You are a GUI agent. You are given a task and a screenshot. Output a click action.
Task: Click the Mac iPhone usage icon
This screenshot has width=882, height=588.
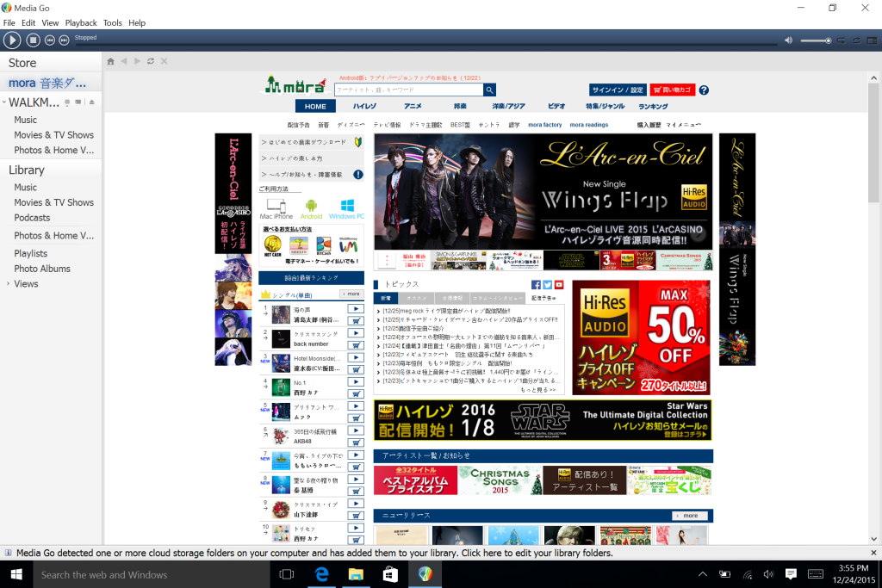point(276,209)
